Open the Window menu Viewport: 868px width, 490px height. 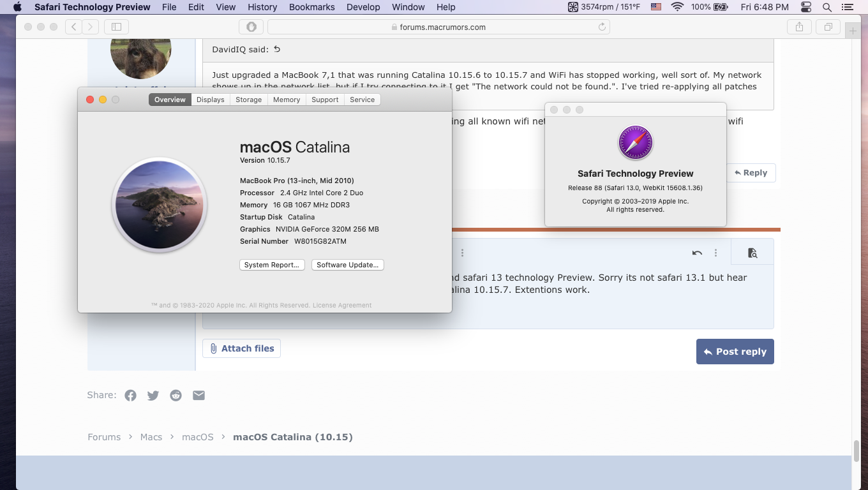[408, 7]
